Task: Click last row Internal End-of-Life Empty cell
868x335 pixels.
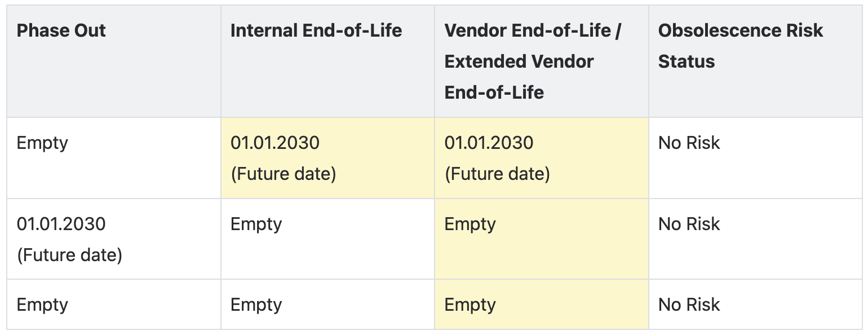Action: 327,305
